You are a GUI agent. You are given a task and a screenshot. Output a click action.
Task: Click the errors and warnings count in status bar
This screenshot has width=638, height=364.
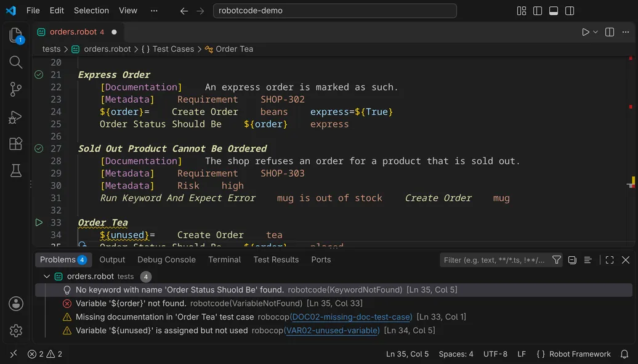point(45,354)
